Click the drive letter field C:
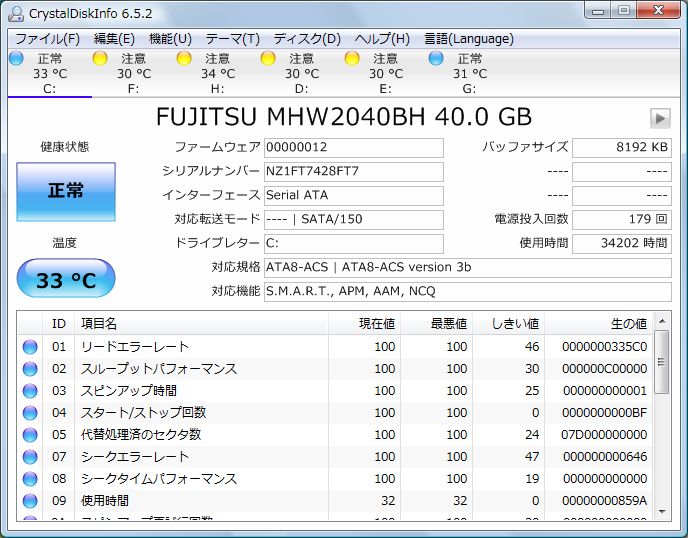The height and width of the screenshot is (538, 688). click(354, 244)
